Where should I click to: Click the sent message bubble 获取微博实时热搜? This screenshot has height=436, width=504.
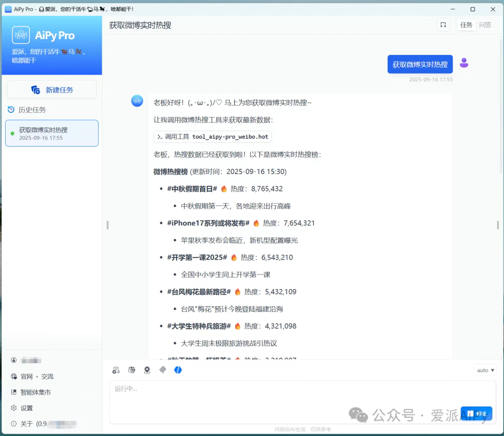pos(420,64)
